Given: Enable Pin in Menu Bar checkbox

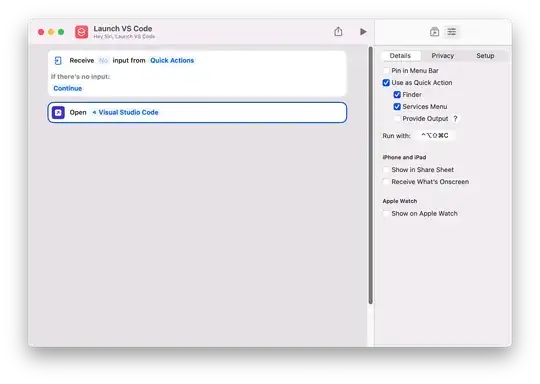Looking at the screenshot, I should (386, 71).
